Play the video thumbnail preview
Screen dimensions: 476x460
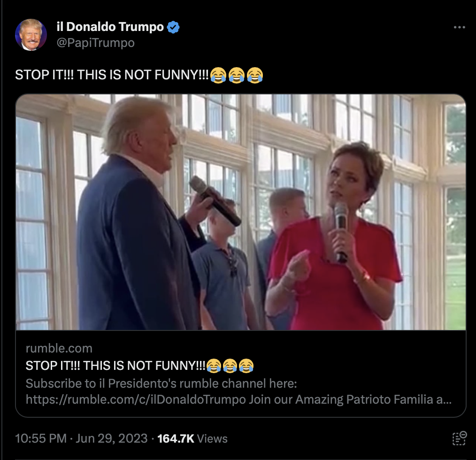(241, 212)
